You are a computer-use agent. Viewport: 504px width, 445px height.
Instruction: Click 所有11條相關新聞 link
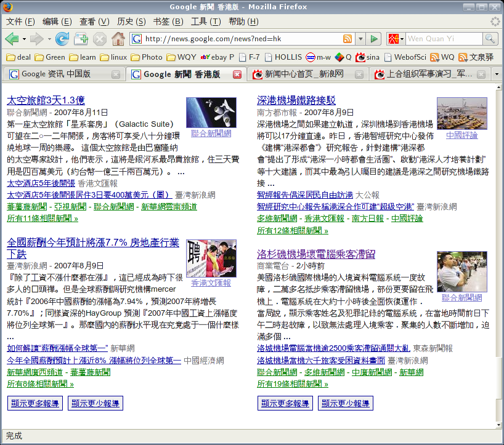43,218
